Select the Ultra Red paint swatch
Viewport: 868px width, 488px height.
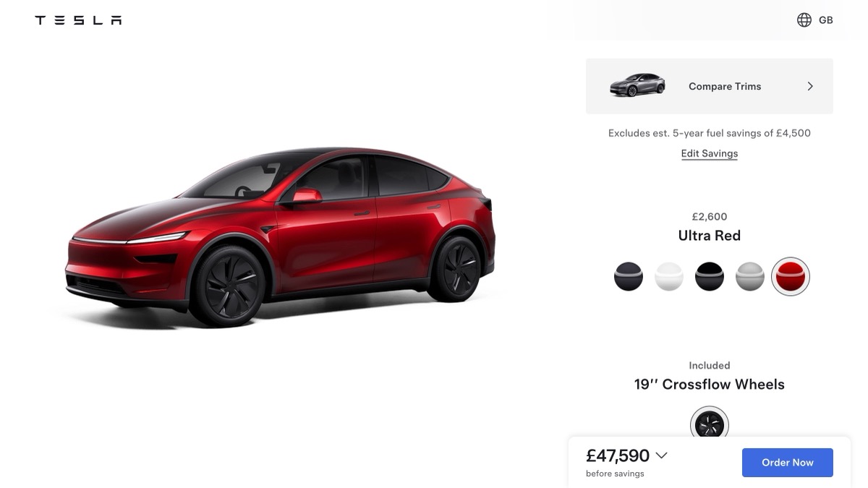point(791,276)
